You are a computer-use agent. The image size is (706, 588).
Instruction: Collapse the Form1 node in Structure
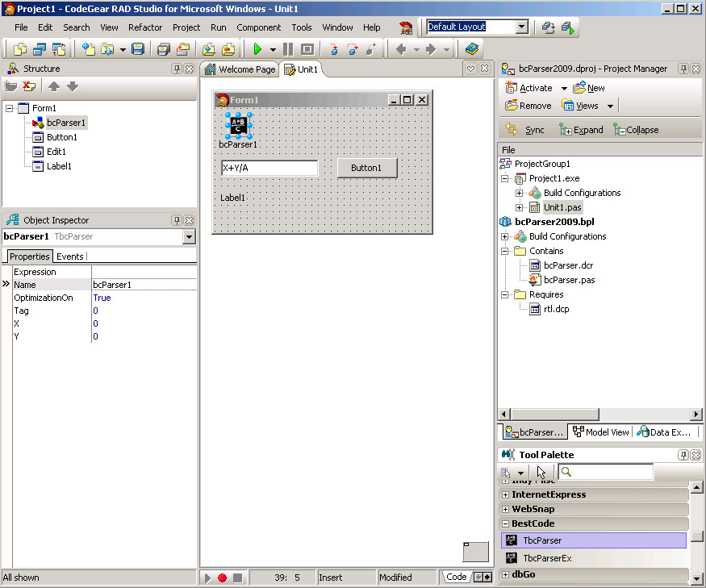[9, 108]
